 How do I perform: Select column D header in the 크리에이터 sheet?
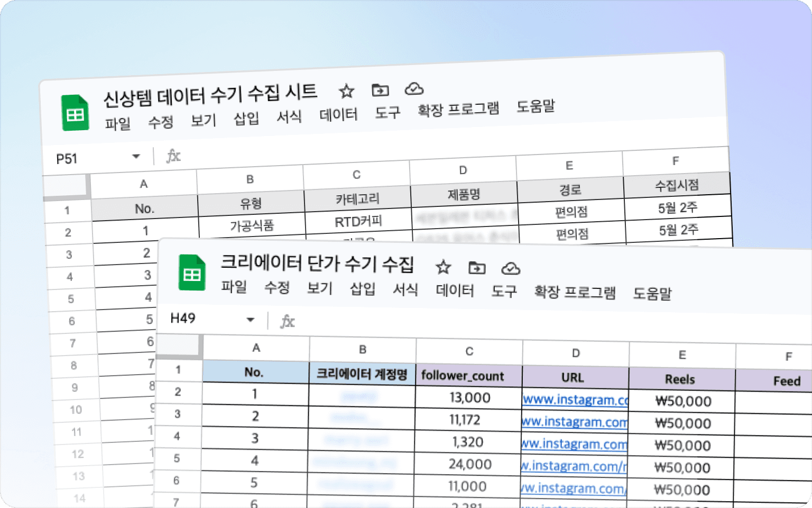(576, 353)
